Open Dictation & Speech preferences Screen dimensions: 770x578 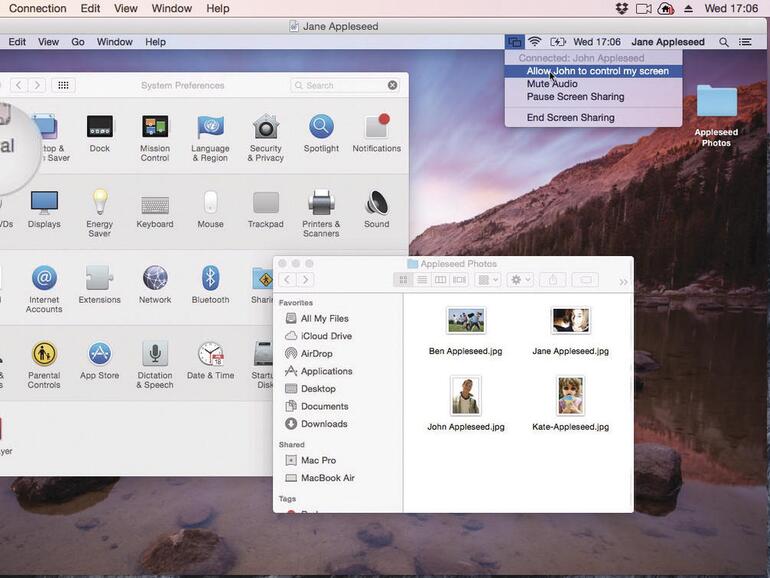coord(155,354)
